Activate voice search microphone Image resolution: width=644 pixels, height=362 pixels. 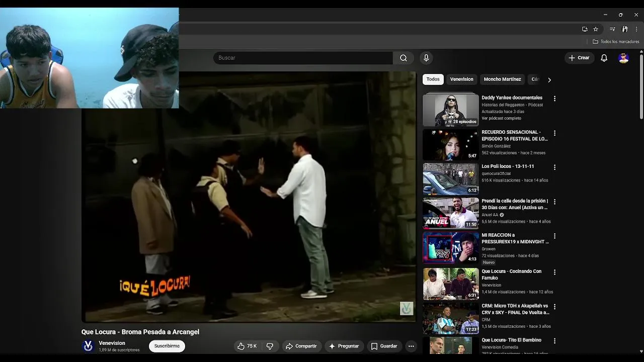coord(426,58)
